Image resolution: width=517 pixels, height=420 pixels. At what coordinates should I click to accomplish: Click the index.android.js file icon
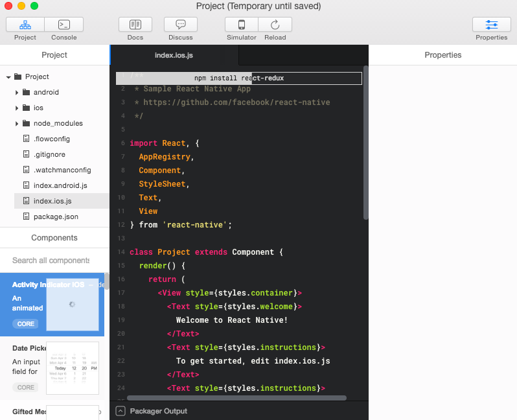point(26,185)
